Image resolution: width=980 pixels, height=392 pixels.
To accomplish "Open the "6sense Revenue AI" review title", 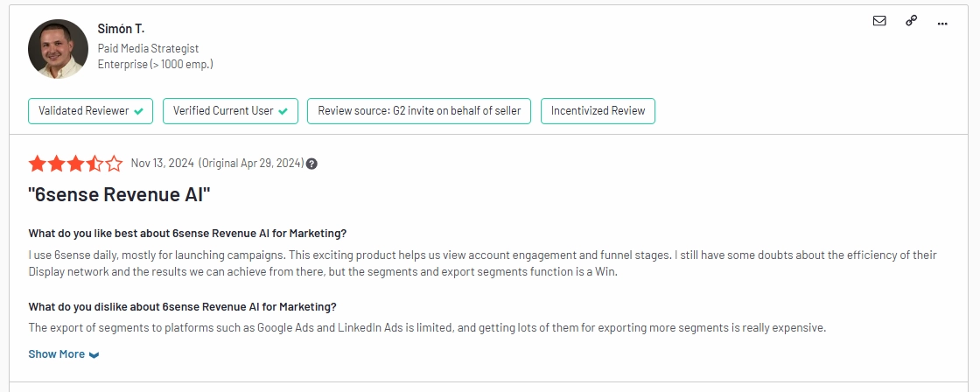I will [x=120, y=195].
